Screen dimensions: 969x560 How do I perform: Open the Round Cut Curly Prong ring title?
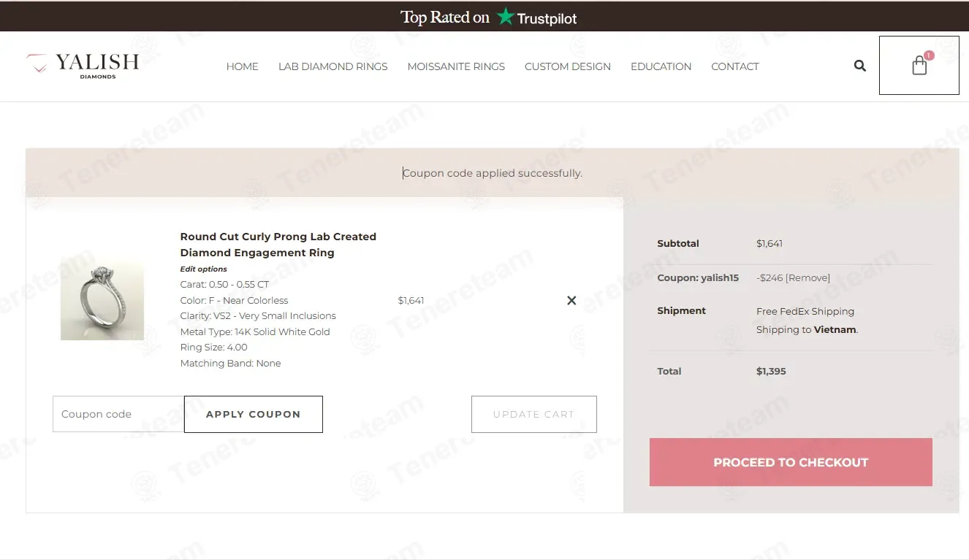point(278,245)
